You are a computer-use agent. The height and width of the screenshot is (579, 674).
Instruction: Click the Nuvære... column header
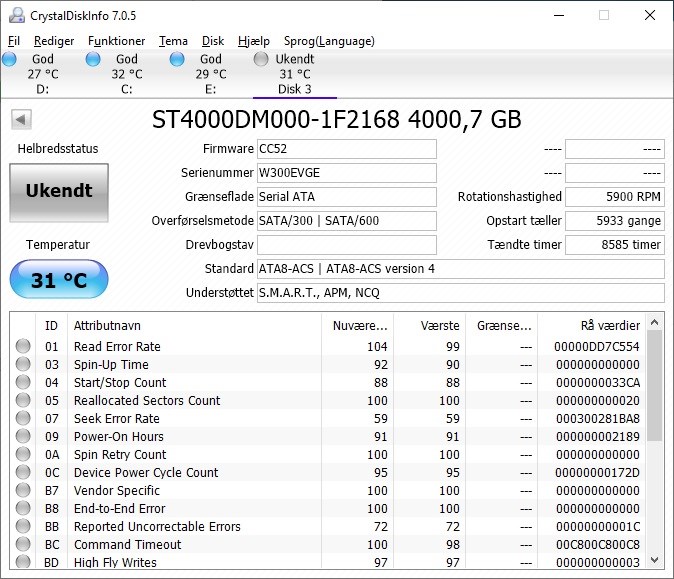(x=358, y=325)
